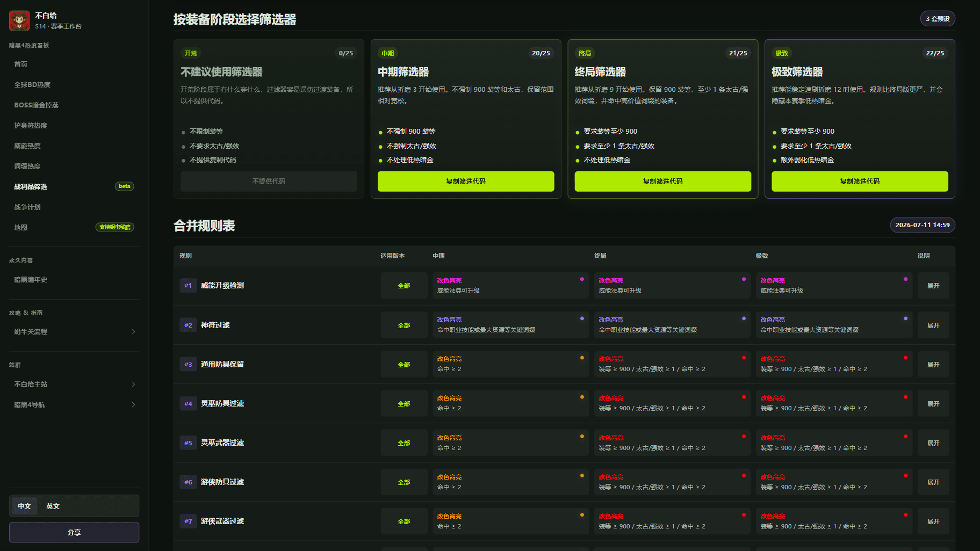Copy the 中期筛选器 filter code
The height and width of the screenshot is (551, 980).
pyautogui.click(x=466, y=182)
